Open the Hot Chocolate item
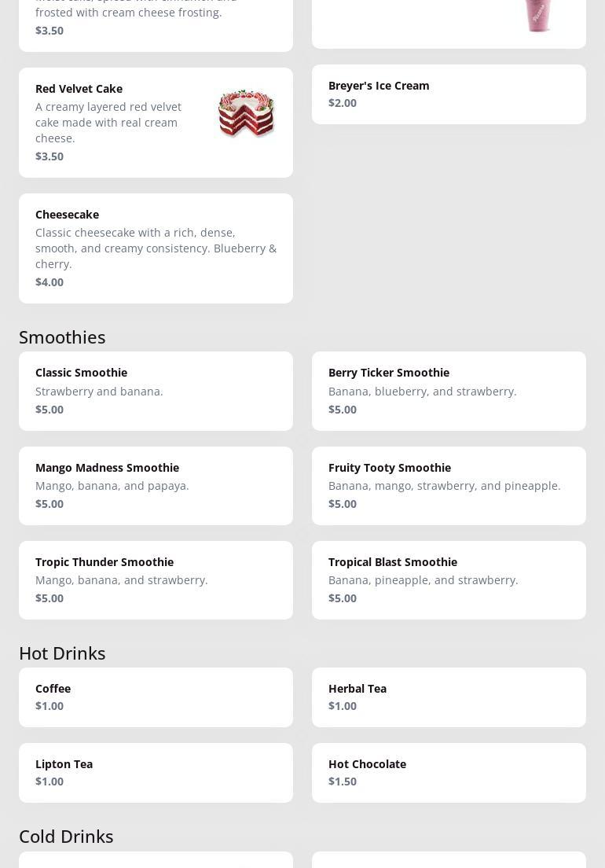This screenshot has width=605, height=868. tap(449, 772)
